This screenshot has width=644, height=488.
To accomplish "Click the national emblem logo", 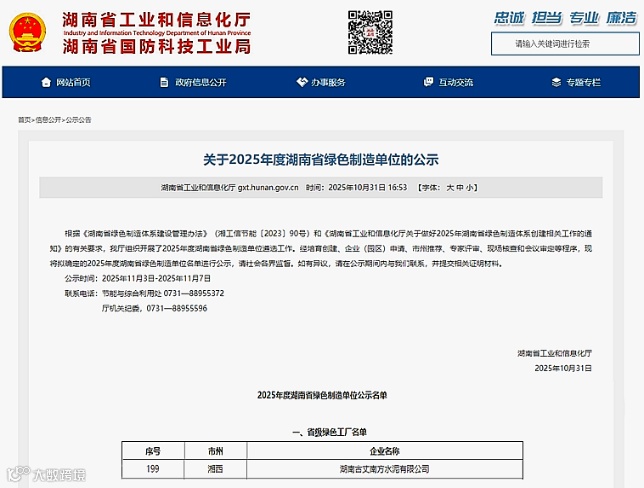I will [x=27, y=32].
